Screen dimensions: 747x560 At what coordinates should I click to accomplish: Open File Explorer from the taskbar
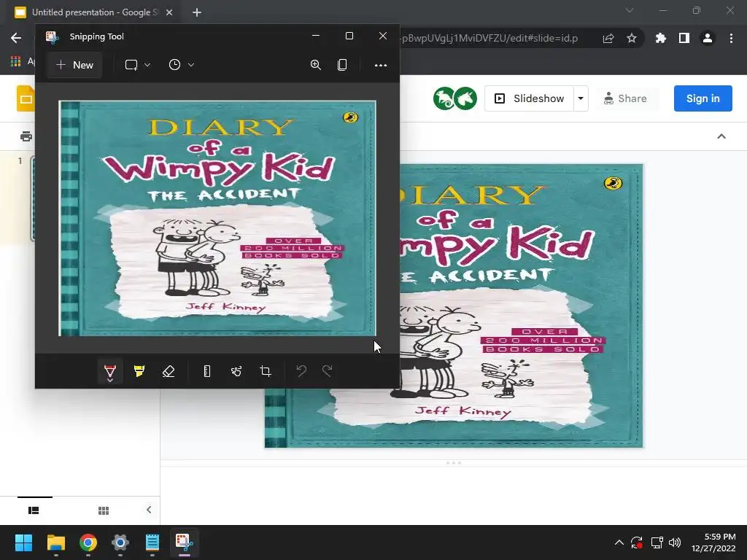point(55,542)
